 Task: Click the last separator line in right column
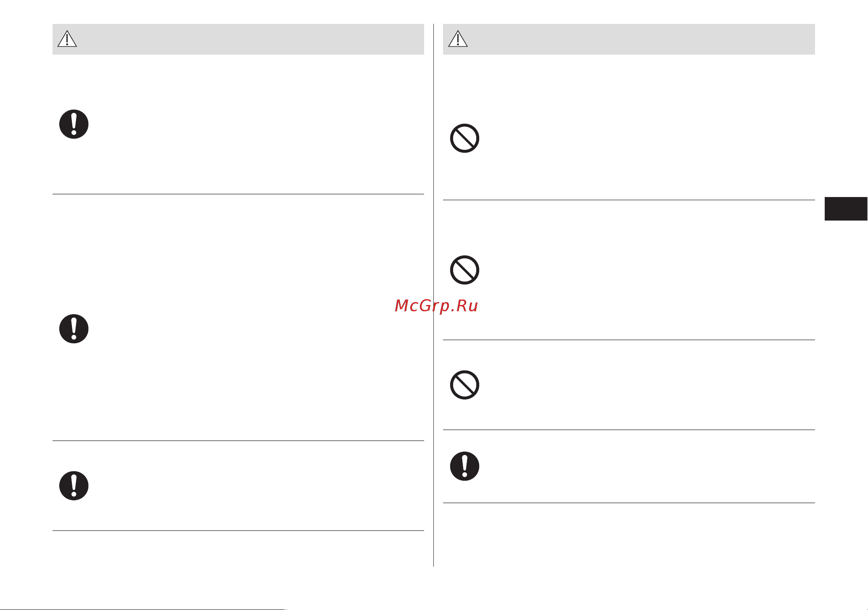629,503
